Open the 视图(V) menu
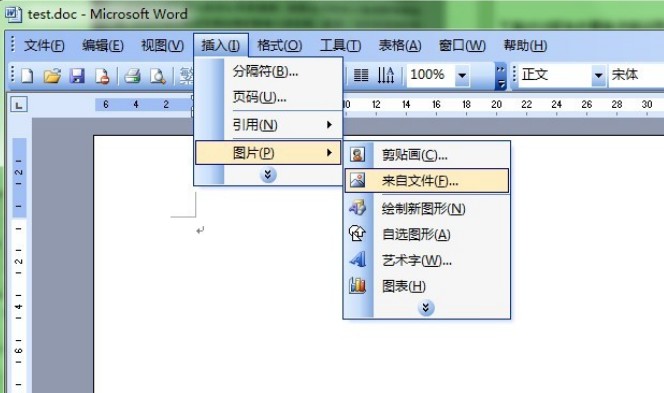664x393 pixels. [x=162, y=45]
